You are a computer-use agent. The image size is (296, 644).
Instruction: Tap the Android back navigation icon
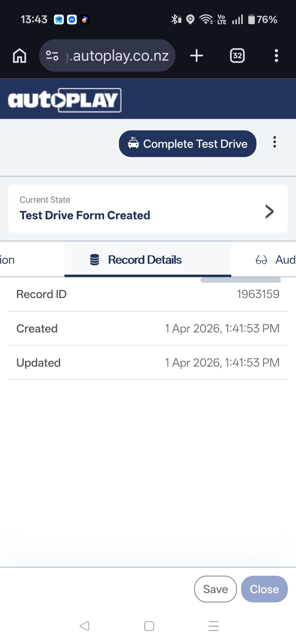coord(84,626)
